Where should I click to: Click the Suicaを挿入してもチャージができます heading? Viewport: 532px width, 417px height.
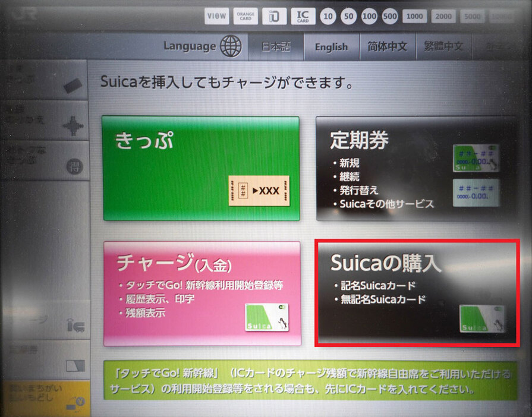(226, 83)
